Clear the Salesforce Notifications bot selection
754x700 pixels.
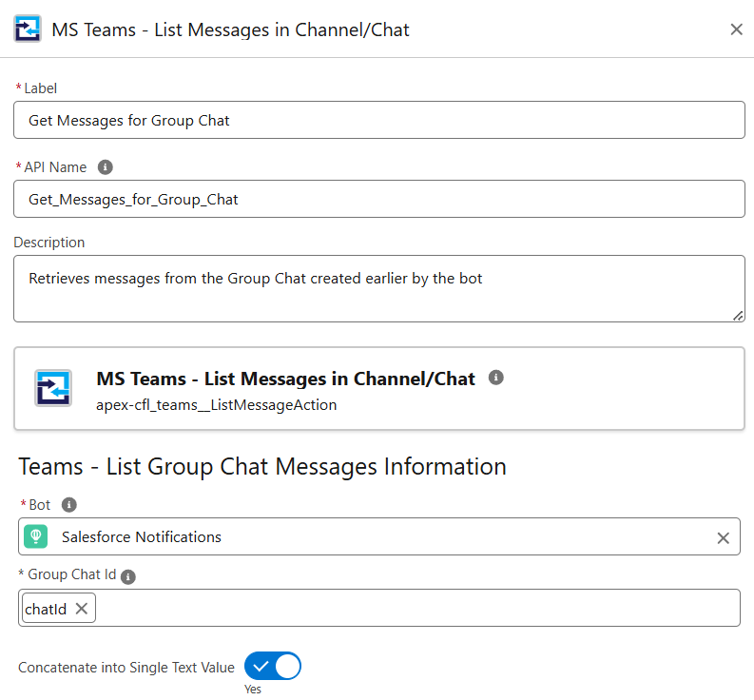point(723,538)
